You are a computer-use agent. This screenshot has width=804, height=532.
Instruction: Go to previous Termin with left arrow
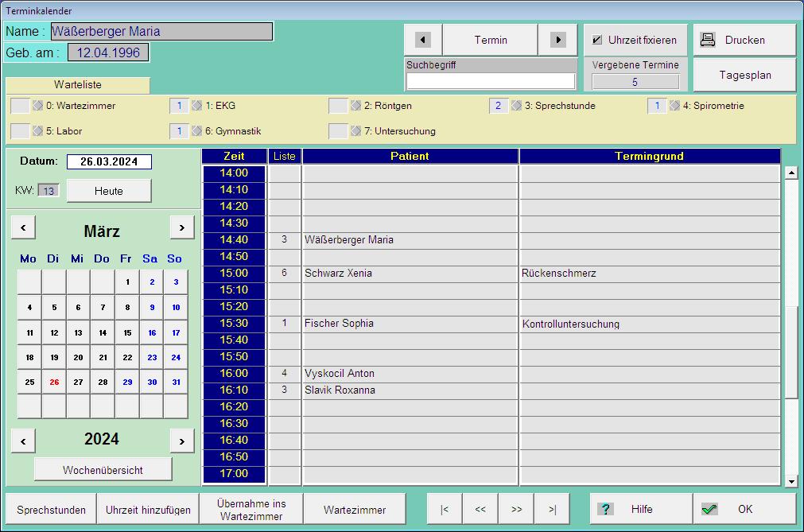423,40
